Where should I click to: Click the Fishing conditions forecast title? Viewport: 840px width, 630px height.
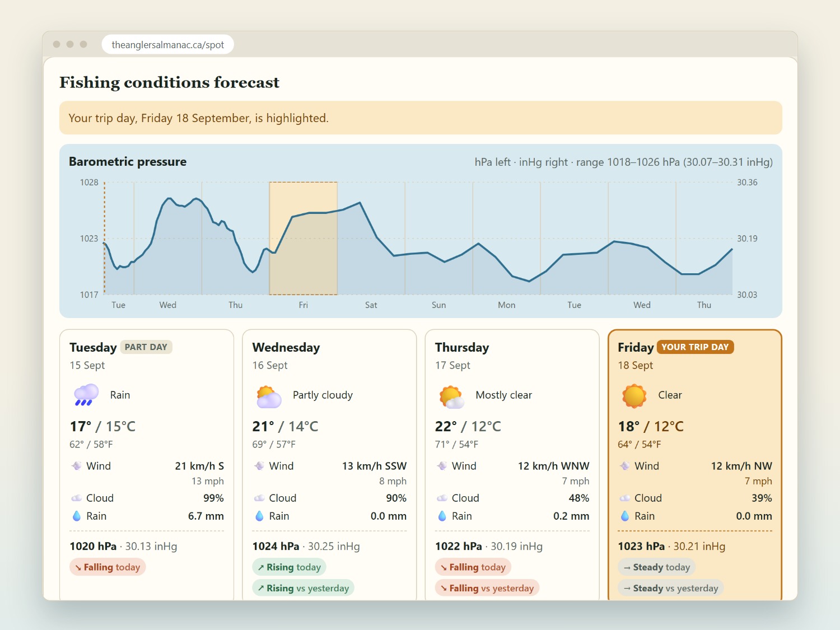coord(169,82)
